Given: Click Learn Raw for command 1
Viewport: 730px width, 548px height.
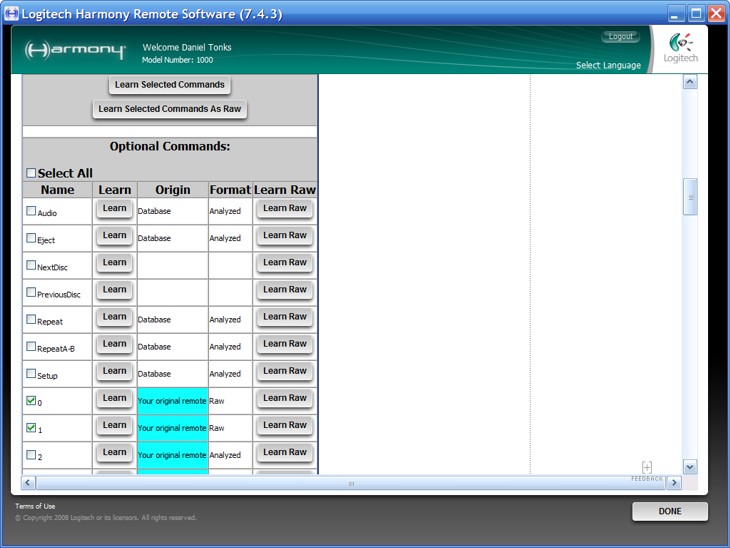Looking at the screenshot, I should coord(285,425).
